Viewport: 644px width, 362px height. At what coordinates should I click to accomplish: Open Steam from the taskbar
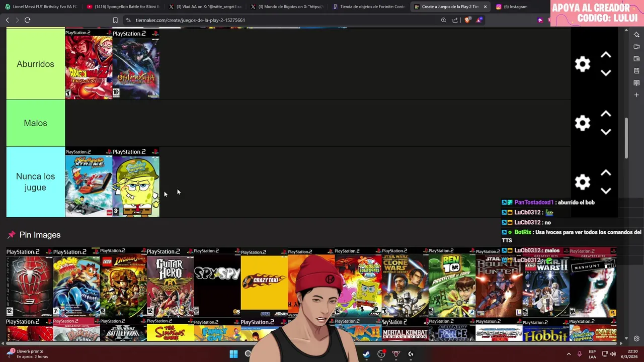[366, 354]
